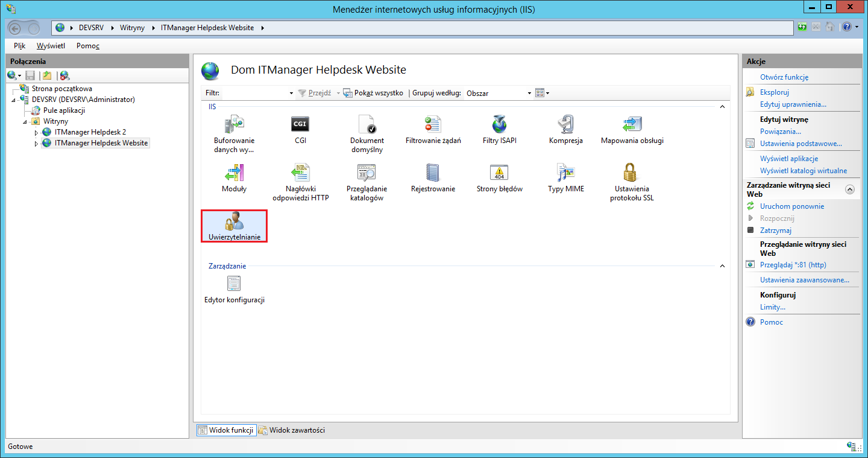This screenshot has height=458, width=868.
Task: Click Otwórz funkcję action link
Action: coord(784,77)
